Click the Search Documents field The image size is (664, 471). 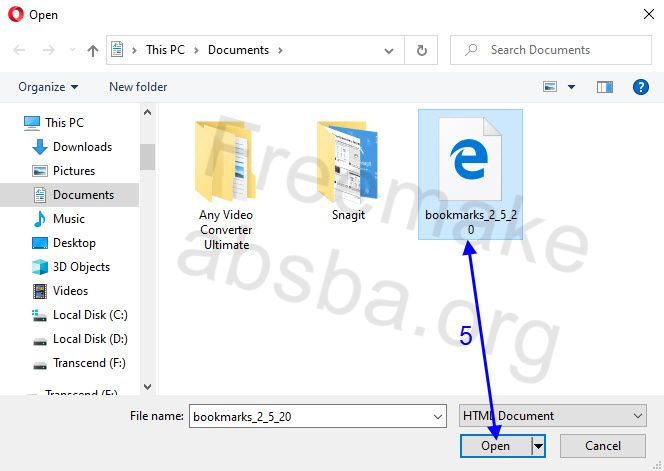click(551, 50)
